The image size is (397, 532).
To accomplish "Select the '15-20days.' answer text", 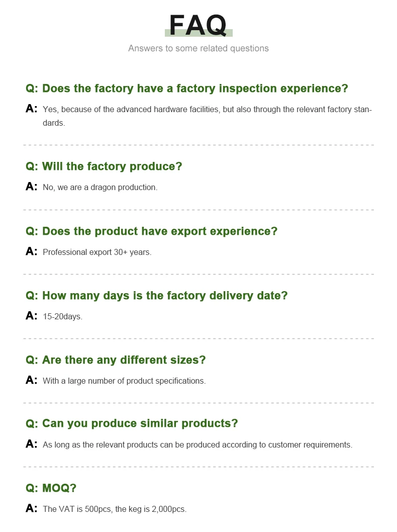I will 62,317.
